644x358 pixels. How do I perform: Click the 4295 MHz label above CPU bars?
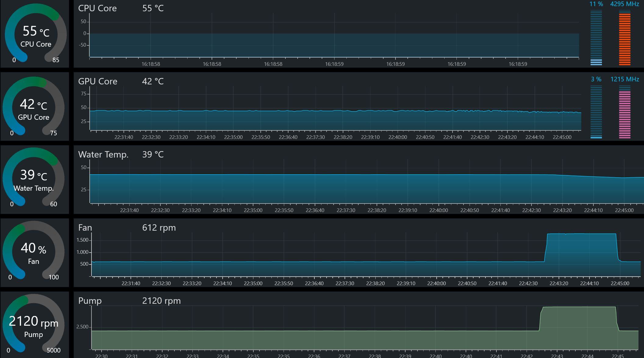coord(624,4)
